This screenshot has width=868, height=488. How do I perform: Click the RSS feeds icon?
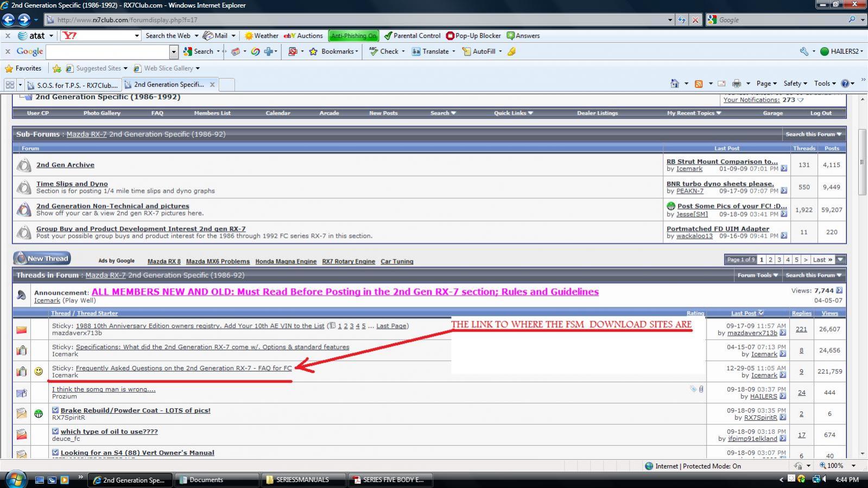[x=699, y=84]
